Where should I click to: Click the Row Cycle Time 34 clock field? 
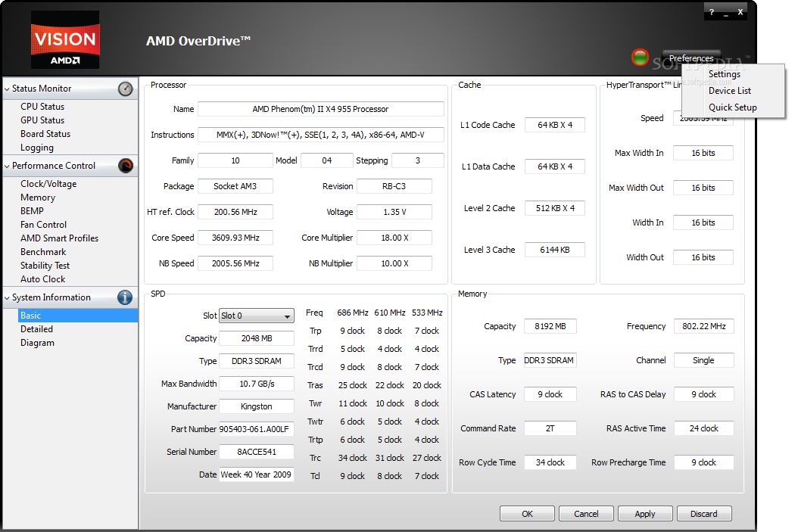550,462
